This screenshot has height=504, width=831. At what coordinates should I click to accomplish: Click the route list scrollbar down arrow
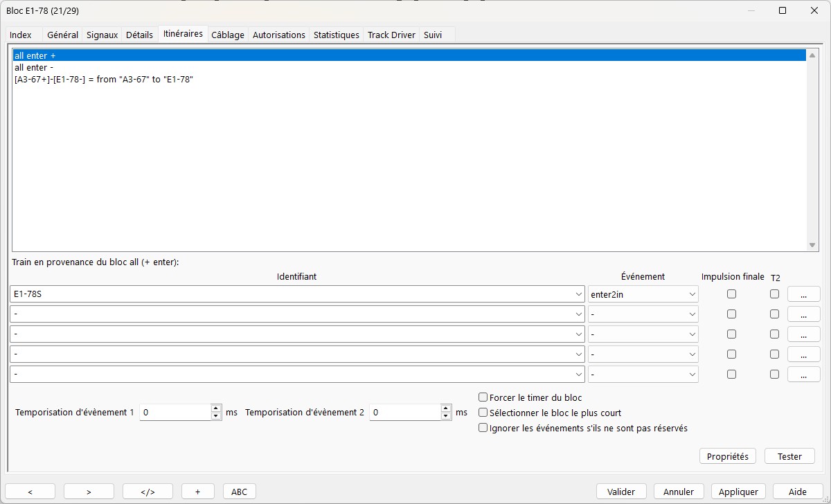[813, 245]
